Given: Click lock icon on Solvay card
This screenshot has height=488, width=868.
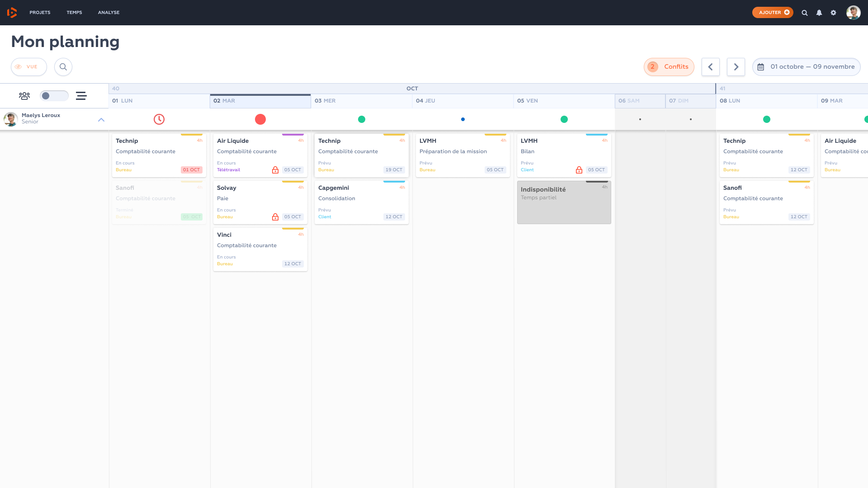Looking at the screenshot, I should pos(275,217).
